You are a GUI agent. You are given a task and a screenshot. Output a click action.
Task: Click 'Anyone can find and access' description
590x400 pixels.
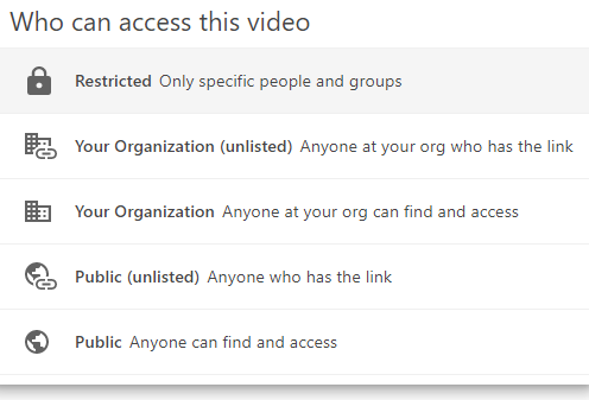[233, 342]
